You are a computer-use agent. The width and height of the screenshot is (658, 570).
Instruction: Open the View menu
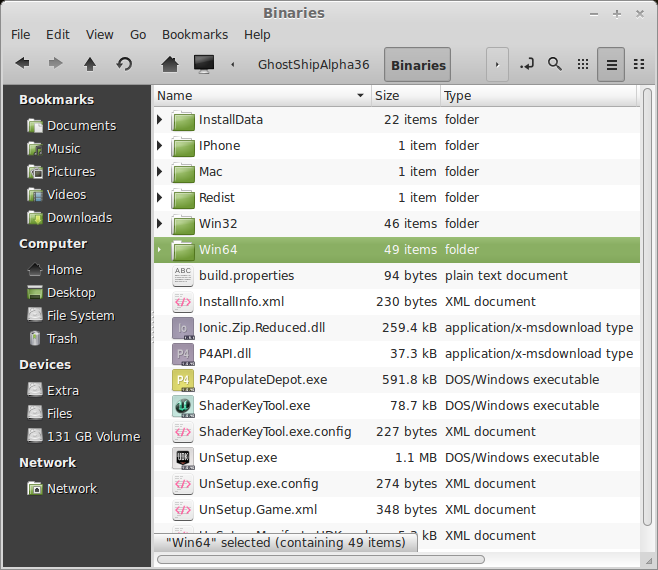click(x=99, y=34)
